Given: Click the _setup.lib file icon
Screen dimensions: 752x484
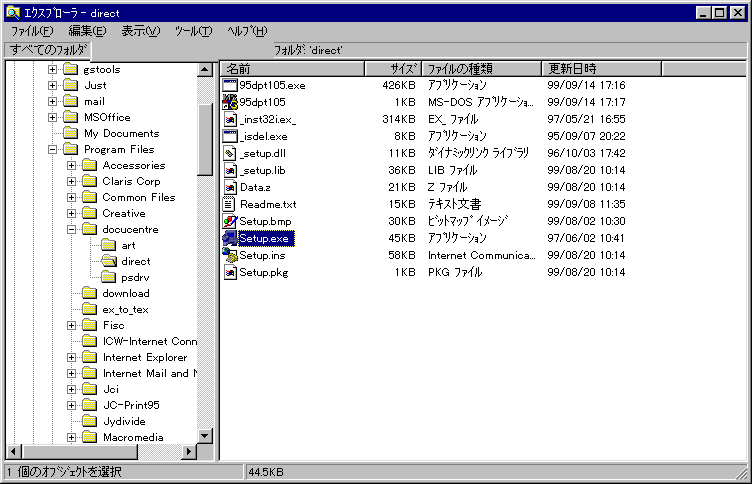Looking at the screenshot, I should coord(230,170).
